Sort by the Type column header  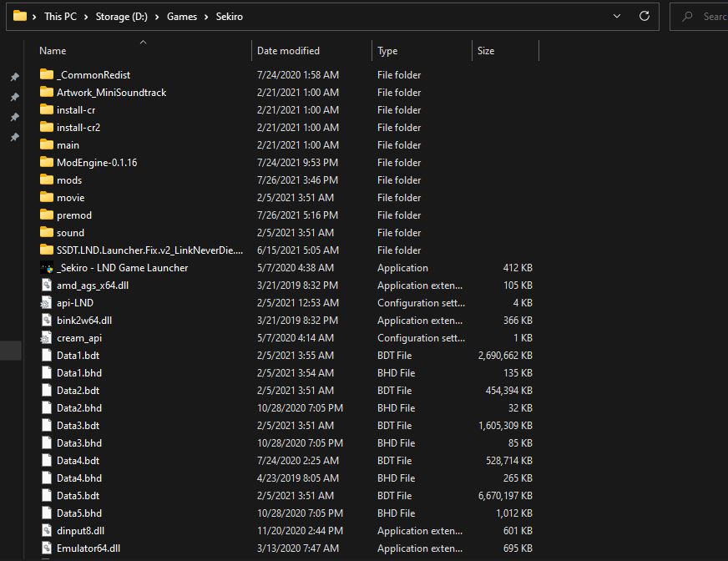(x=387, y=51)
